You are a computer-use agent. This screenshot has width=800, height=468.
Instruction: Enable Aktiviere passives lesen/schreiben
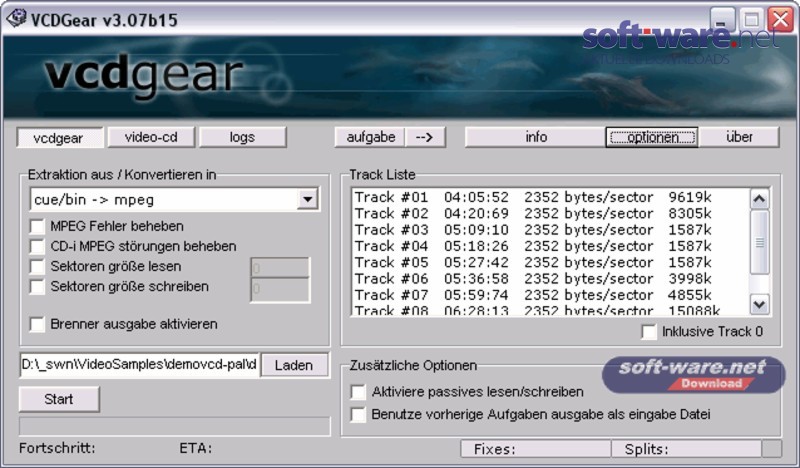[x=358, y=392]
